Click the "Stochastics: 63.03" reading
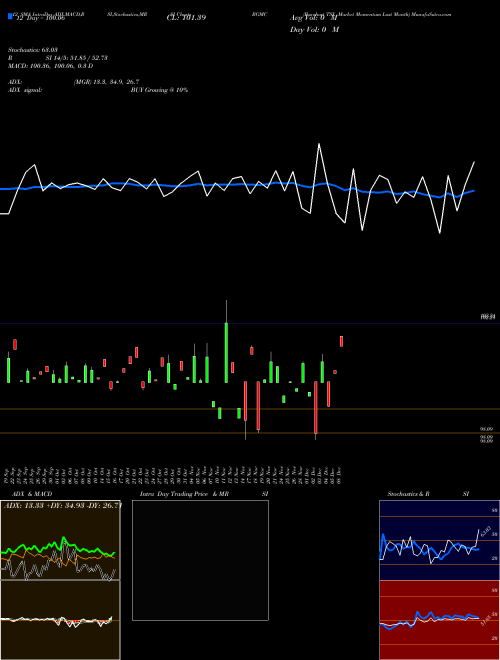This screenshot has height=660, width=500. tap(33, 50)
